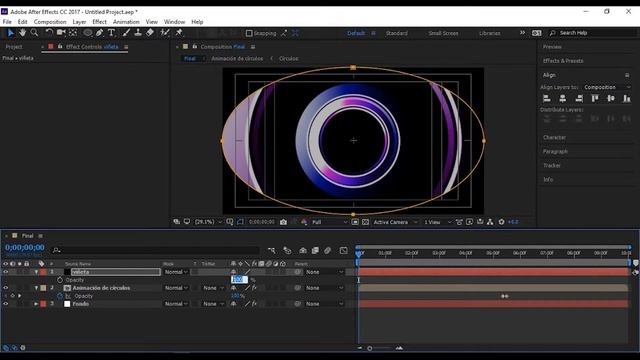Viewport: 640px width, 360px height.
Task: Open the Animation menu
Action: coord(126,22)
